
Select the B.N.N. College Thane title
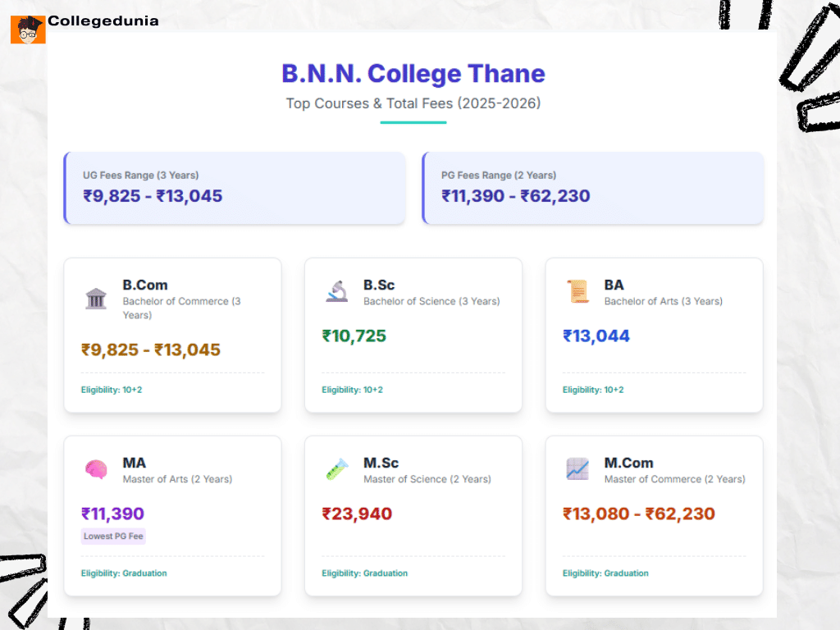click(413, 74)
